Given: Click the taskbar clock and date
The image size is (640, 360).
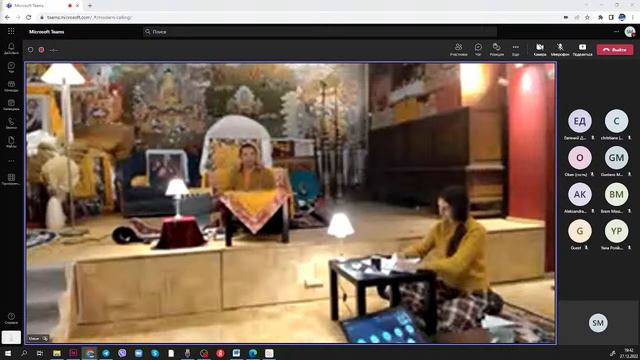Looking at the screenshot, I should tap(629, 353).
